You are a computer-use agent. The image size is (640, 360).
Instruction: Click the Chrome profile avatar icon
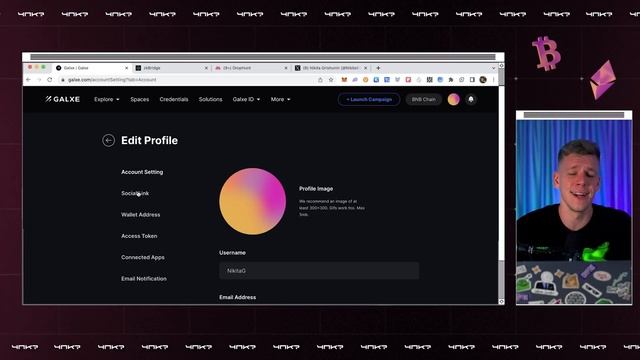click(483, 80)
